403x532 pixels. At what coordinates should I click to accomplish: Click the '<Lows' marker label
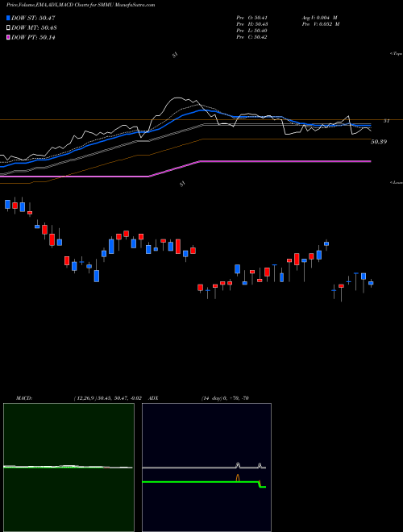(397, 182)
